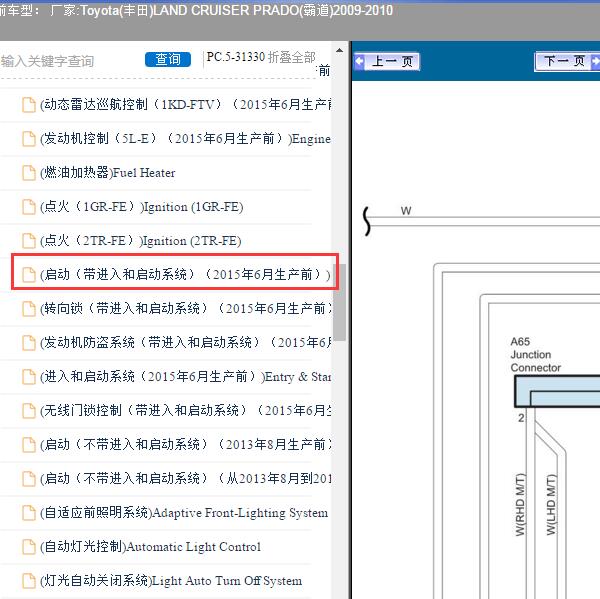
Task: Open 自动灯光控制 Automatic Light Control item
Action: click(x=150, y=547)
